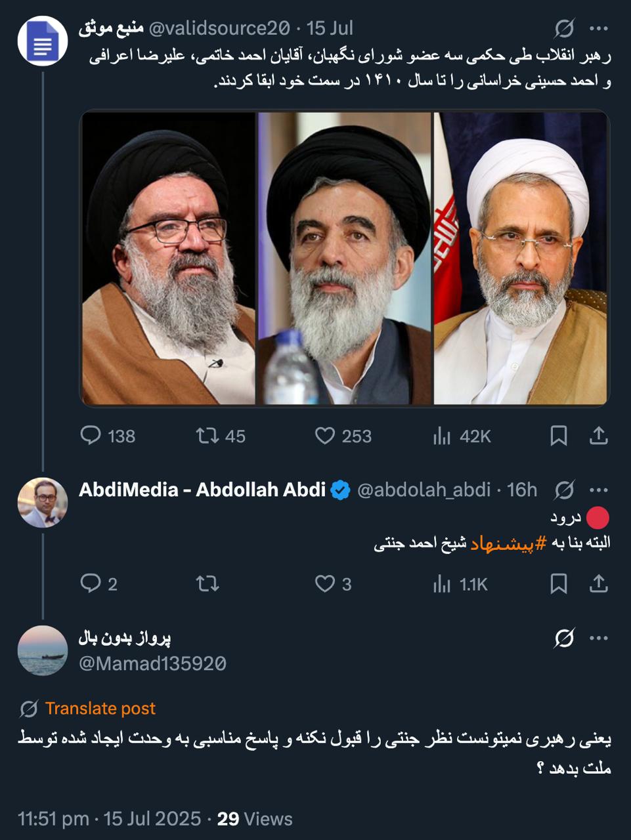Repost the post with 45 reposts
The height and width of the screenshot is (840, 631).
click(207, 436)
